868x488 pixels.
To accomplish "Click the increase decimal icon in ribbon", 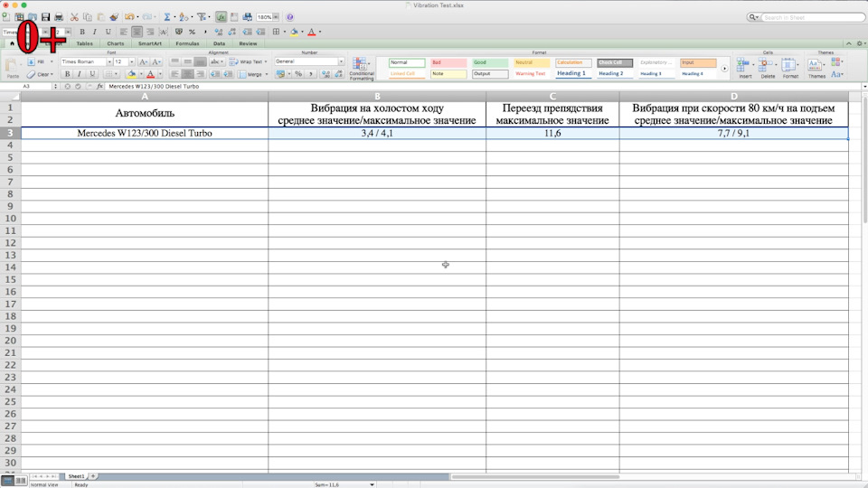I will tap(325, 73).
